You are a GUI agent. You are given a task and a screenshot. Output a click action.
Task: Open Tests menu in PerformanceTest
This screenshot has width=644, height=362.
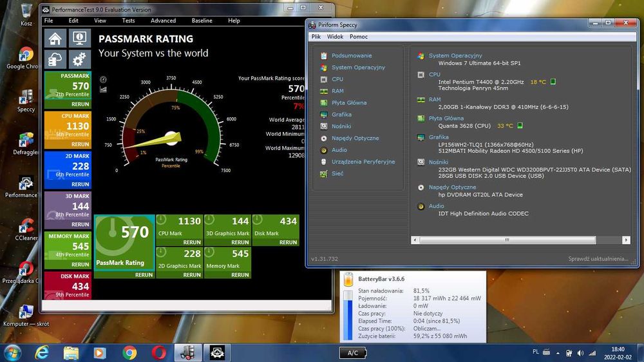[128, 21]
